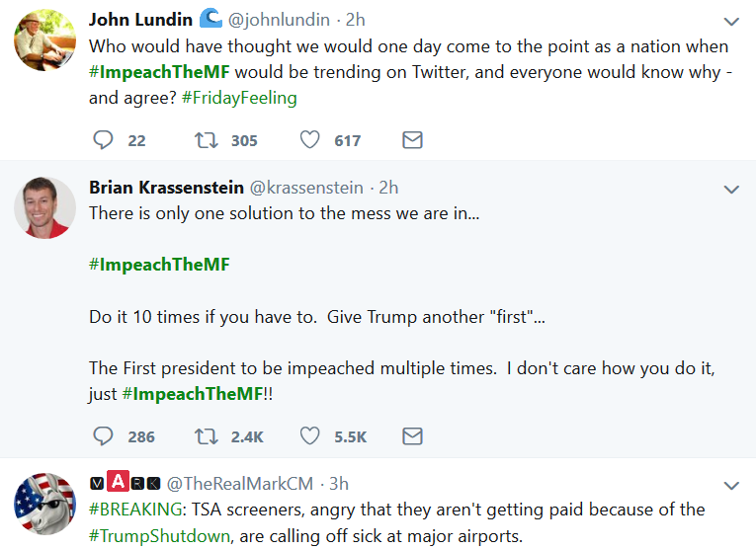
Task: Reply to John Lundin's tweet
Action: (104, 140)
